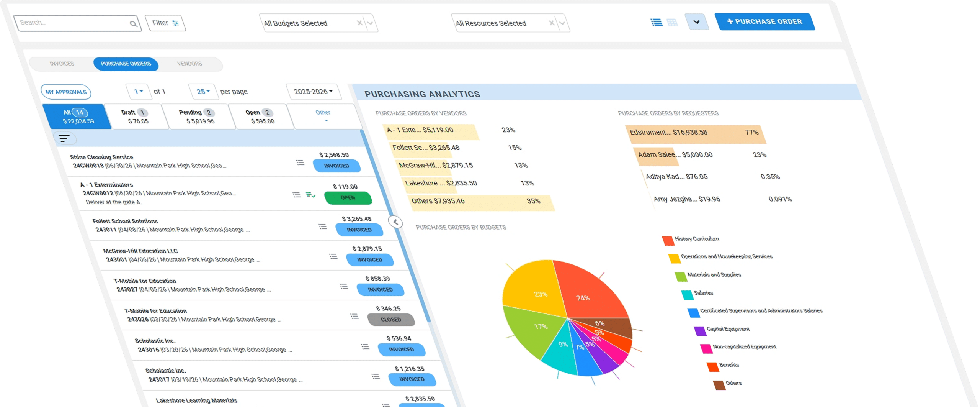Change the 25 per page dropdown
Screen dimensions: 980x407
pos(203,92)
